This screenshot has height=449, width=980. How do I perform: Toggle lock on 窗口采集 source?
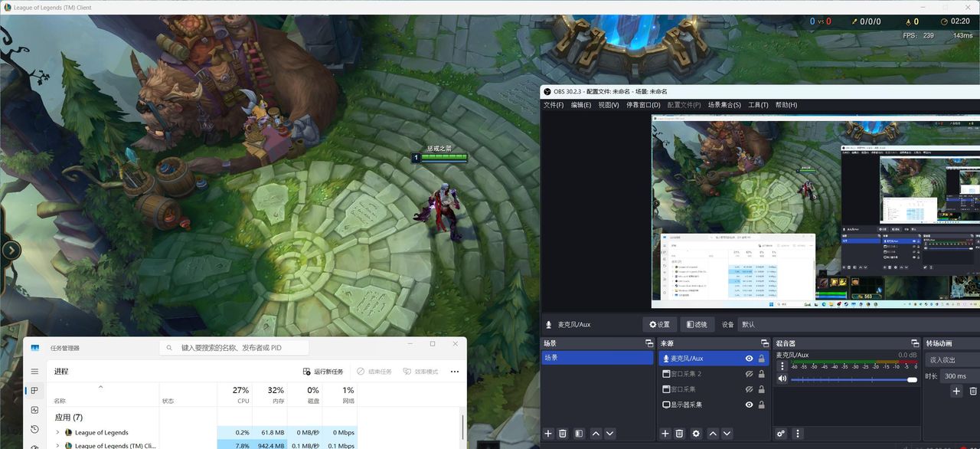click(762, 389)
